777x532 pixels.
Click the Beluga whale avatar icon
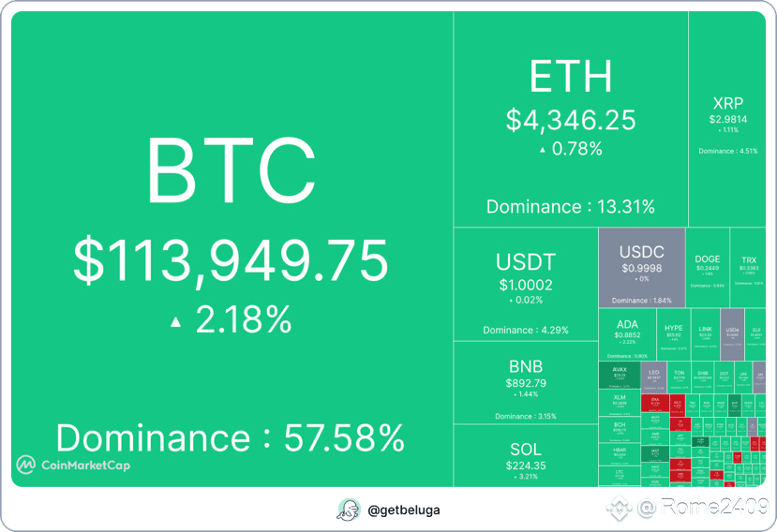coord(349,510)
